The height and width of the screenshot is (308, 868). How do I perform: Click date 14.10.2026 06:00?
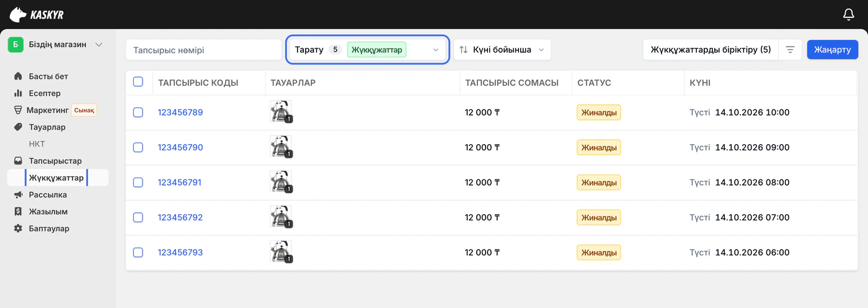point(752,253)
